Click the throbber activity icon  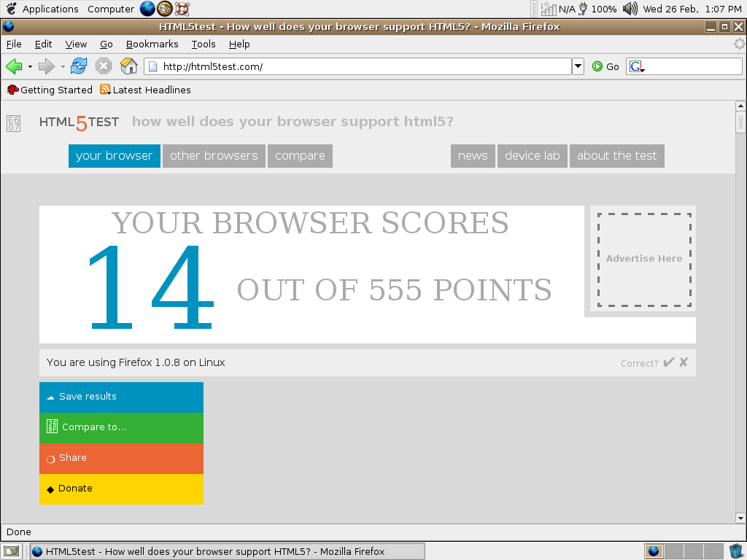pos(739,44)
